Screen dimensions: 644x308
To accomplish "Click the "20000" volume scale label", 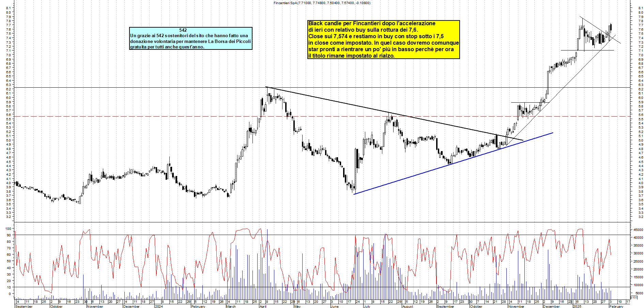I will 638,269.
